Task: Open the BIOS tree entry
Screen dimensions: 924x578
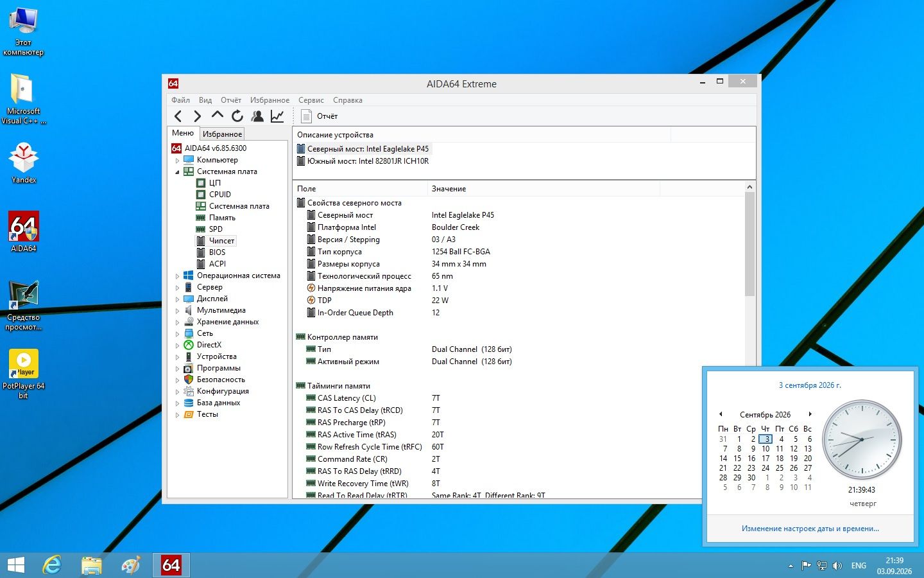Action: click(x=217, y=252)
